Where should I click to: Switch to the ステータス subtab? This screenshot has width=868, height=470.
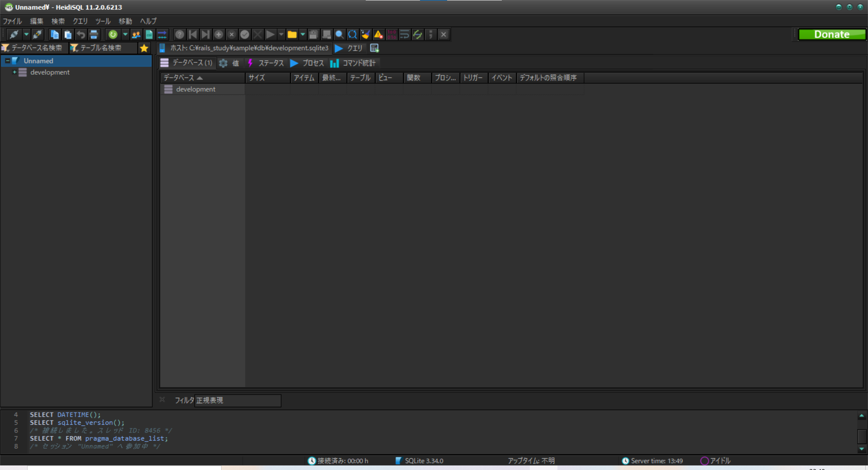[x=266, y=63]
